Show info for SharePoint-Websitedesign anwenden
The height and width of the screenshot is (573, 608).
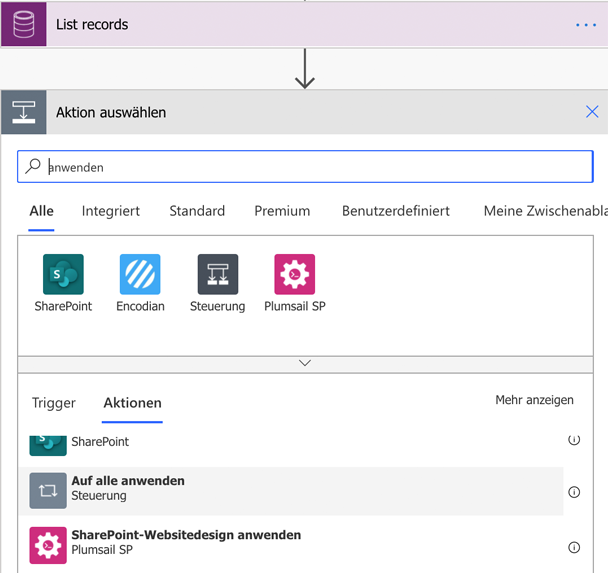pyautogui.click(x=574, y=547)
